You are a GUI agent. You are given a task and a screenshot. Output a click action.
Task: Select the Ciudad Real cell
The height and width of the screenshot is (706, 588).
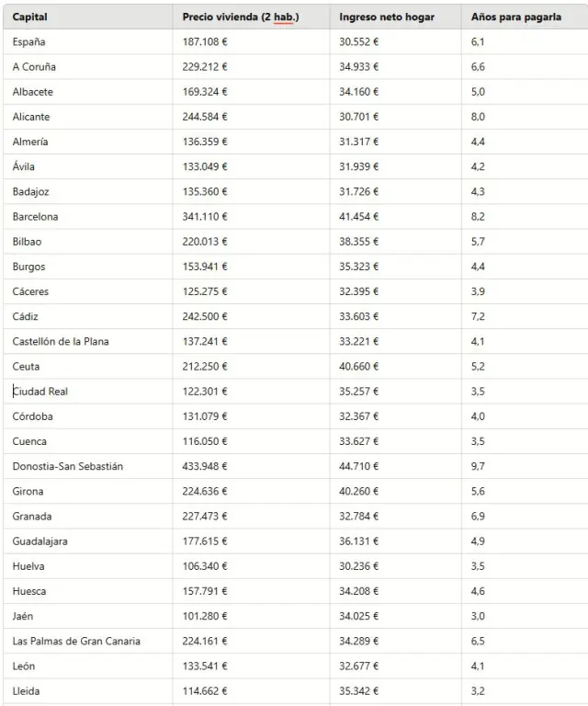click(x=40, y=392)
